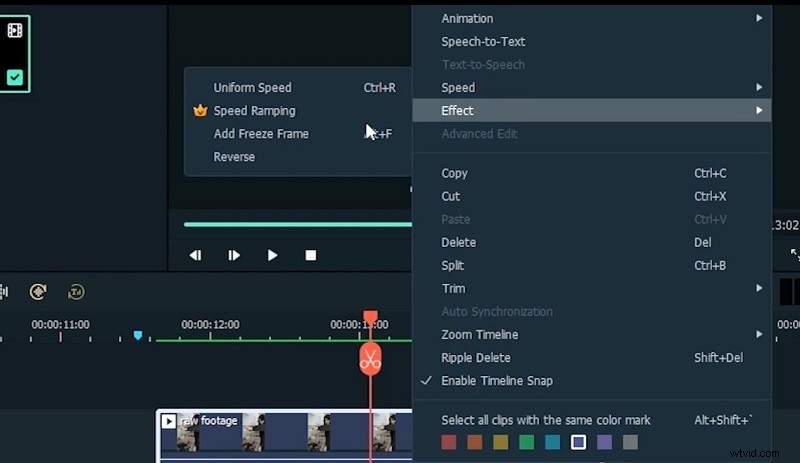
Task: Click the play icon on the raw footage clip
Action: tap(169, 422)
